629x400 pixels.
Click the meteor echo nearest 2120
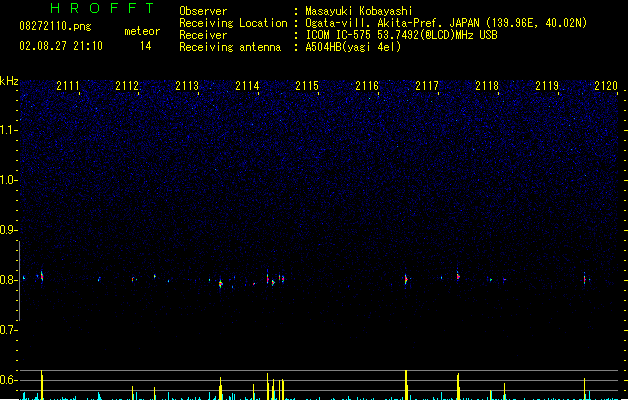pos(585,278)
